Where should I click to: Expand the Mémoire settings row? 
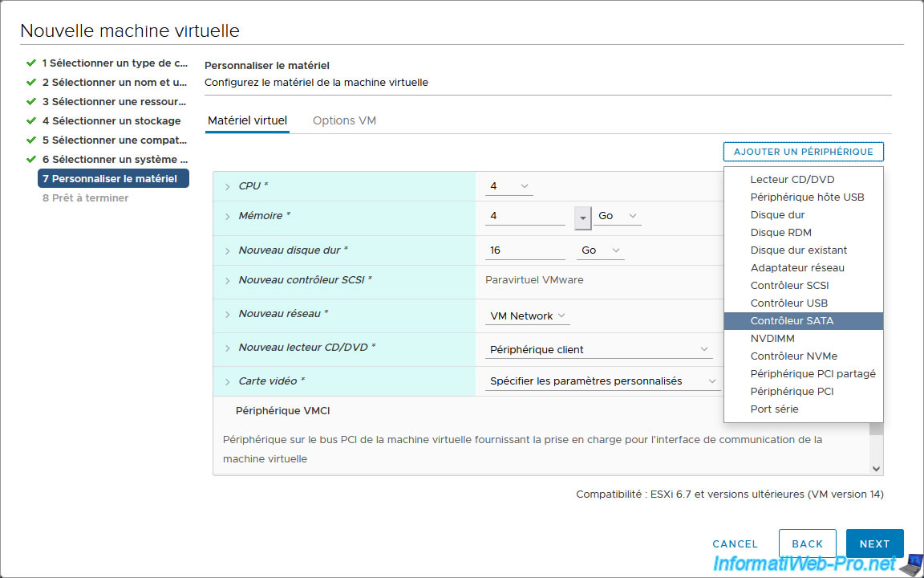[228, 217]
